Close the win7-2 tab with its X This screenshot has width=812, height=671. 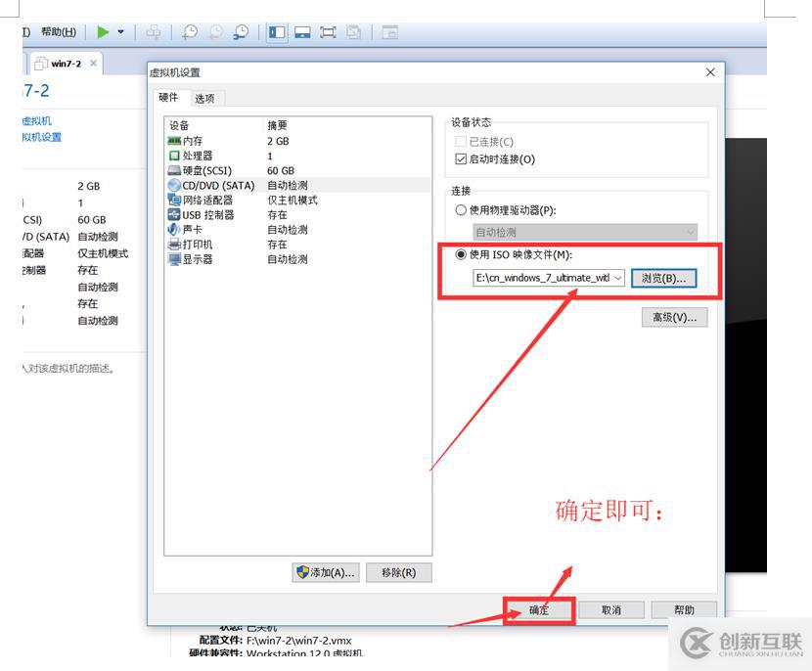point(93,64)
